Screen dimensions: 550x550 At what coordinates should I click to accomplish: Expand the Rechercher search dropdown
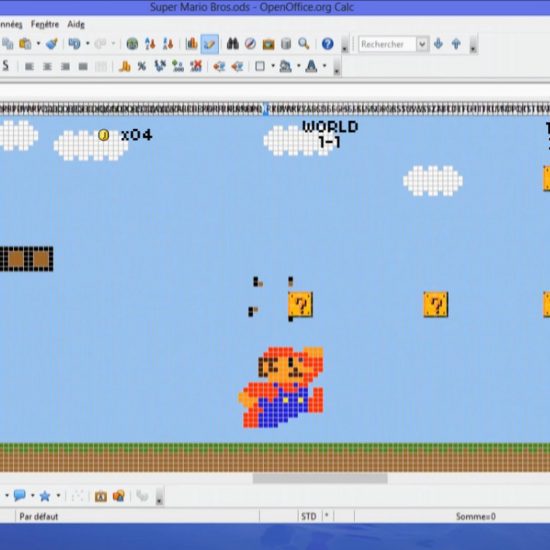click(x=422, y=44)
